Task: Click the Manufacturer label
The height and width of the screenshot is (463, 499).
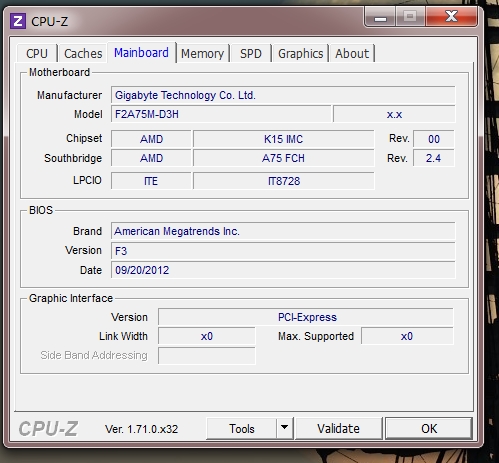Action: click(69, 95)
